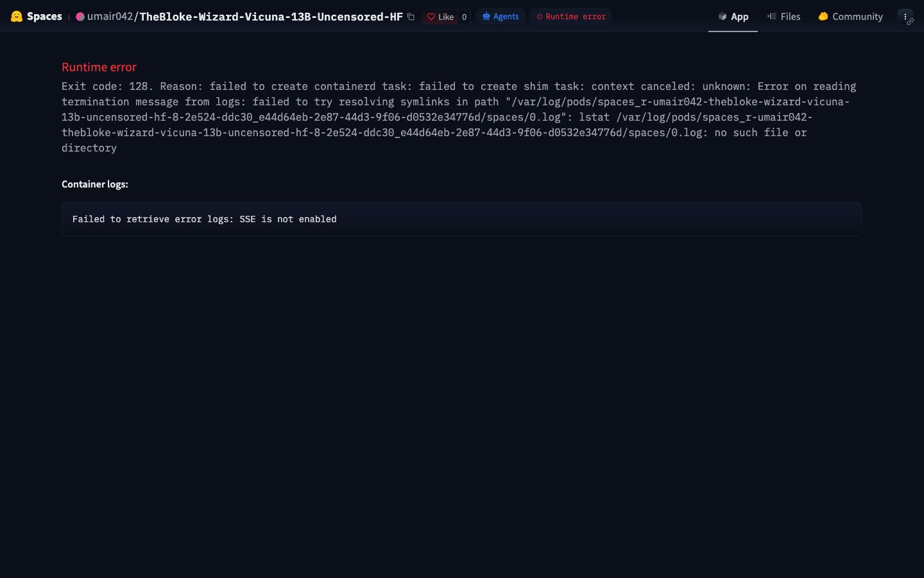Switch to the Files tab
The height and width of the screenshot is (578, 924).
[x=783, y=17]
